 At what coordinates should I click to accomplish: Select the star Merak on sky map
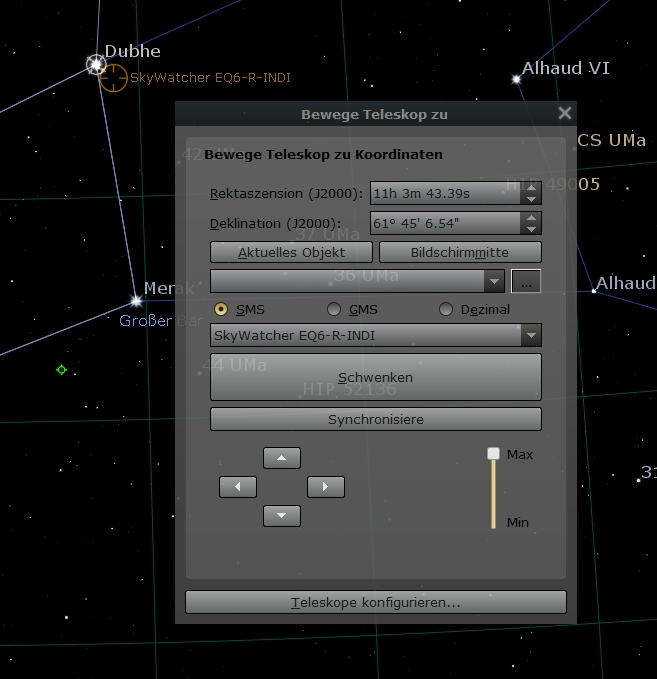(136, 300)
